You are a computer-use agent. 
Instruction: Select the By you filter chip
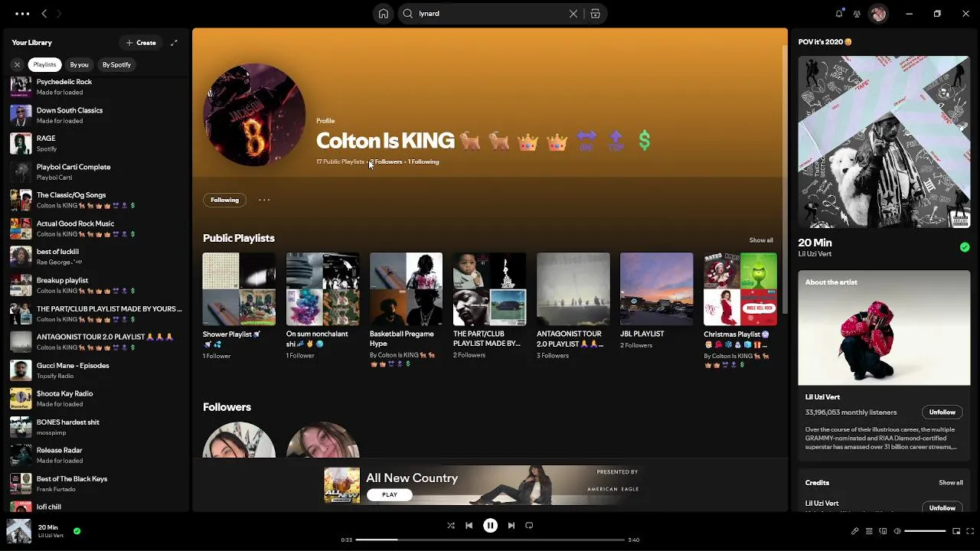(80, 65)
